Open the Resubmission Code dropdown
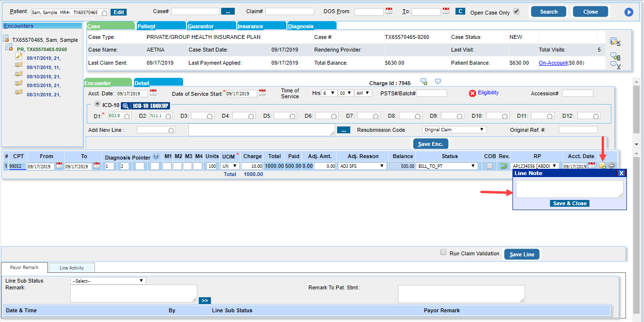The width and height of the screenshot is (644, 322). click(454, 129)
